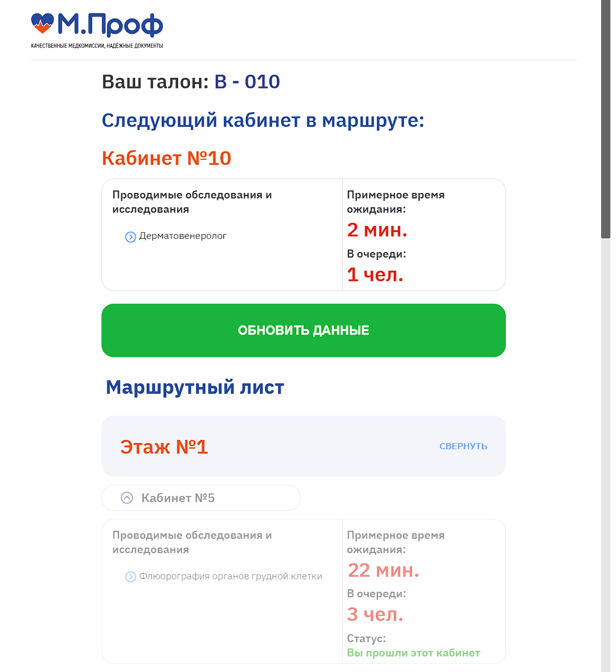Click the М.Проф logo text
The height and width of the screenshot is (672, 616).
click(110, 25)
